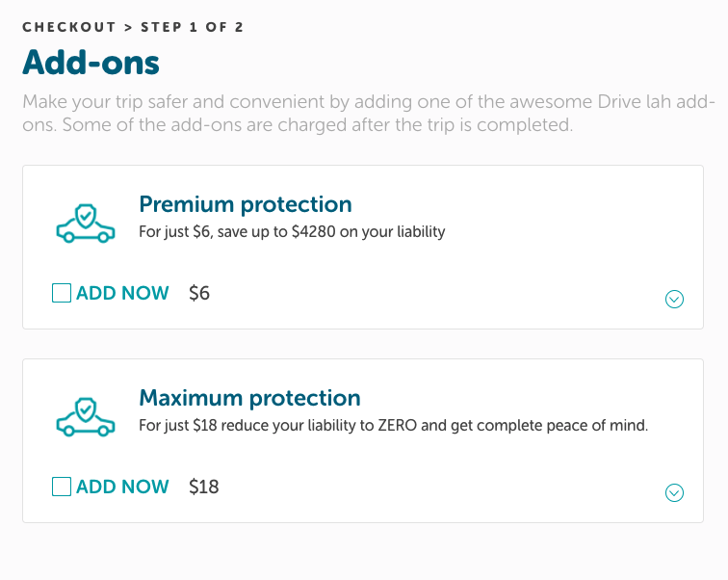This screenshot has height=580, width=728.
Task: Expand the Premium protection details chevron
Action: [674, 299]
